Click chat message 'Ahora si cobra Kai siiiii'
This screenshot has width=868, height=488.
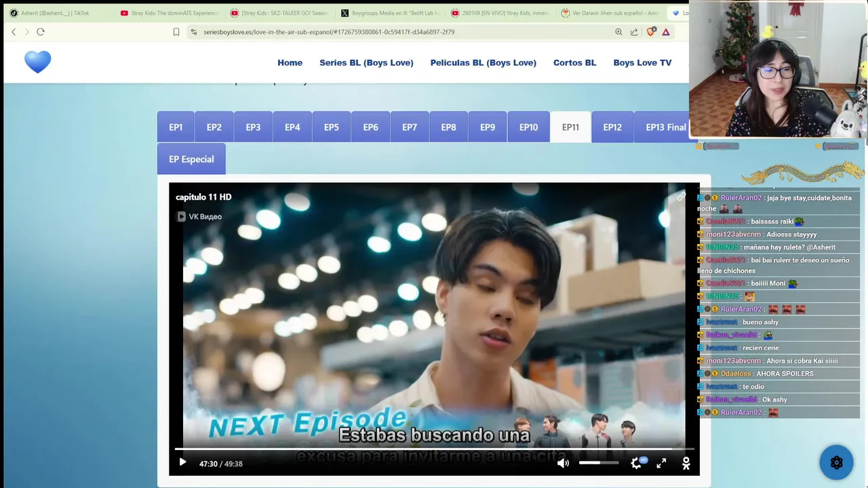tap(802, 361)
